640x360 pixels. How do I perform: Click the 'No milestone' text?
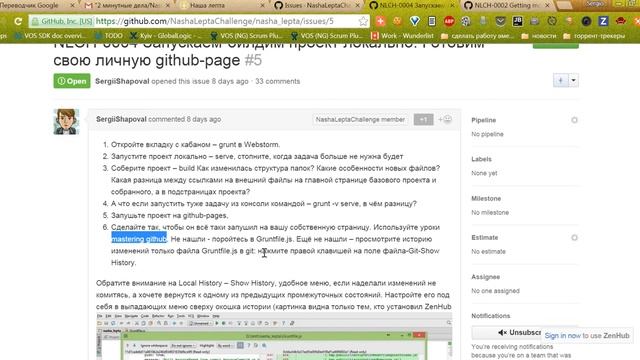click(490, 213)
